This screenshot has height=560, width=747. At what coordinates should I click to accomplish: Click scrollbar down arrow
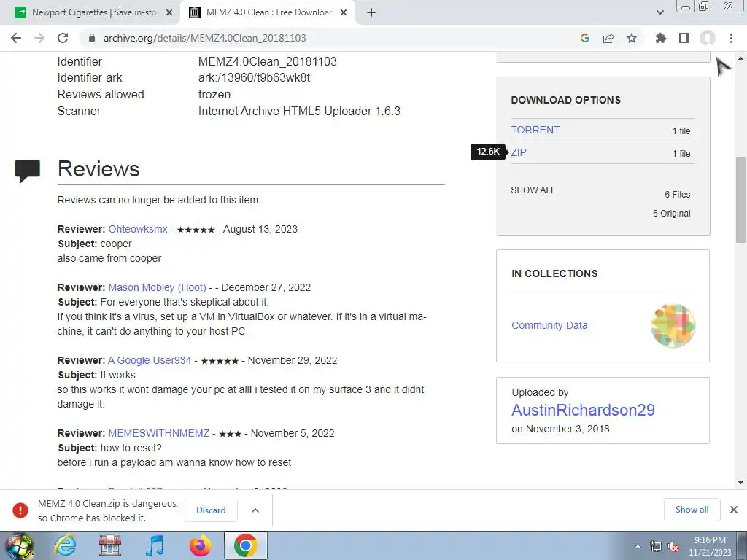click(x=740, y=483)
